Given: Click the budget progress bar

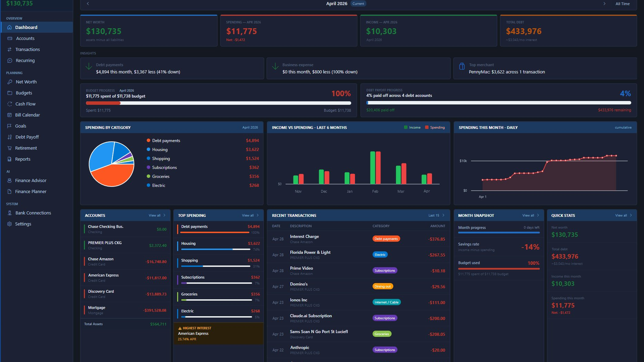Looking at the screenshot, I should (218, 103).
